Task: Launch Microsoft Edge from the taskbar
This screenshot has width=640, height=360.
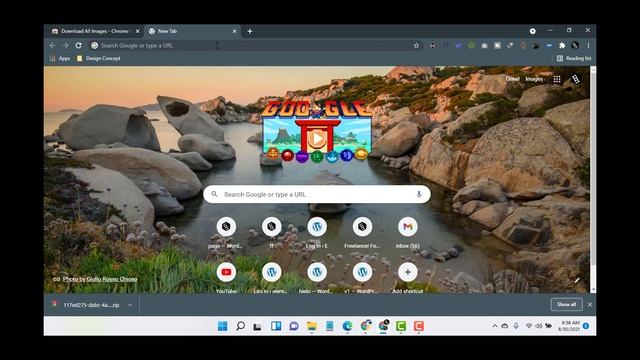Action: point(347,326)
